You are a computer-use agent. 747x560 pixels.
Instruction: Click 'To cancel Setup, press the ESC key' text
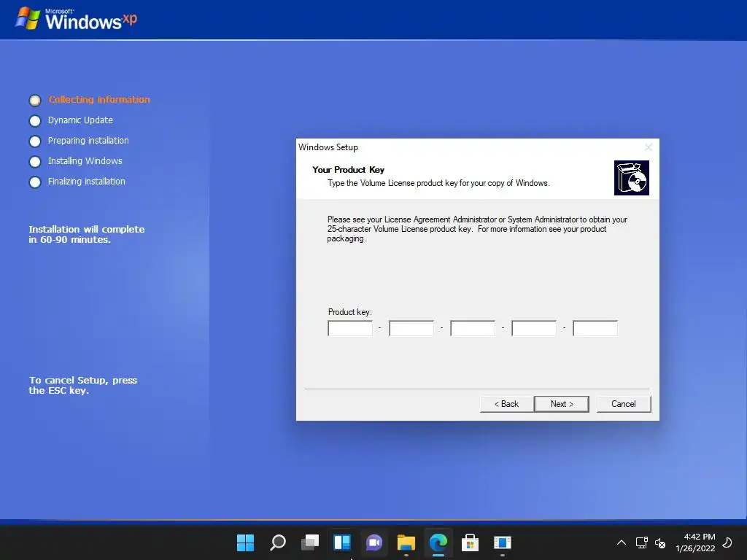[83, 385]
